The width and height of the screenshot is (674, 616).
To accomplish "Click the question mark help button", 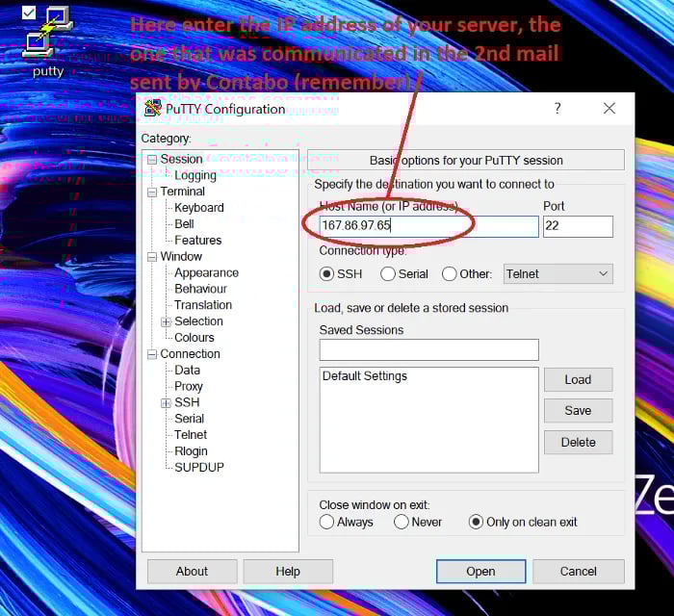I will pos(557,108).
